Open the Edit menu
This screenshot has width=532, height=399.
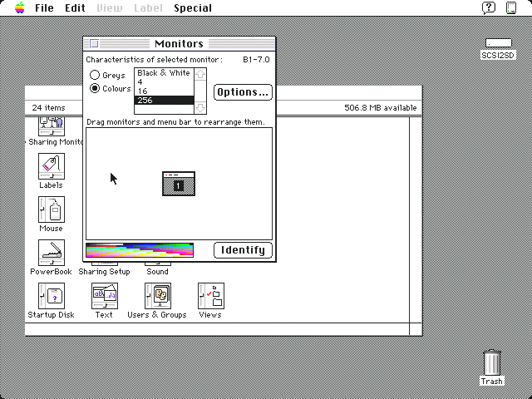[x=75, y=7]
